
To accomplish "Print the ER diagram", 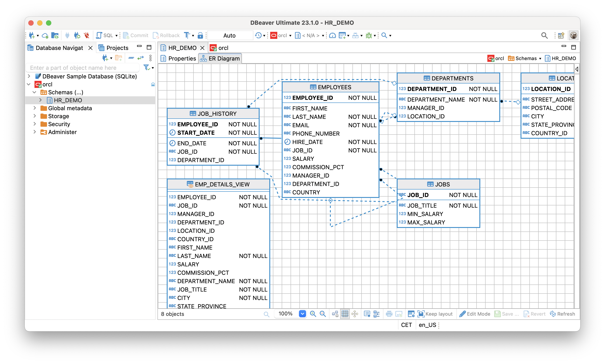I will click(x=390, y=314).
